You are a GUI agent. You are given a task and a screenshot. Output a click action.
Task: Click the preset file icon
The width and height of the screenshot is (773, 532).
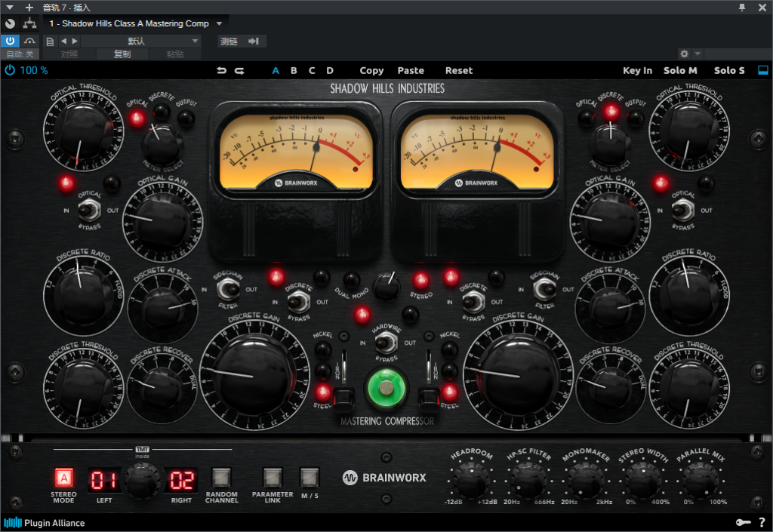[x=50, y=42]
